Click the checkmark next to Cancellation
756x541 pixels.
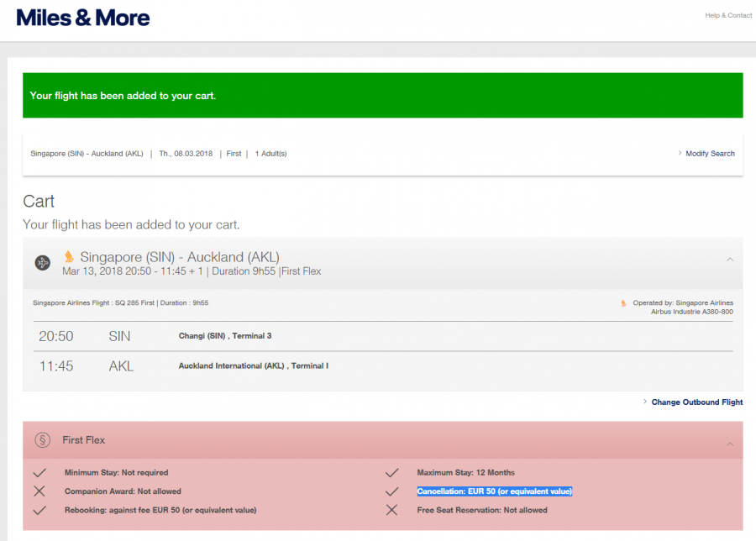[x=392, y=491]
